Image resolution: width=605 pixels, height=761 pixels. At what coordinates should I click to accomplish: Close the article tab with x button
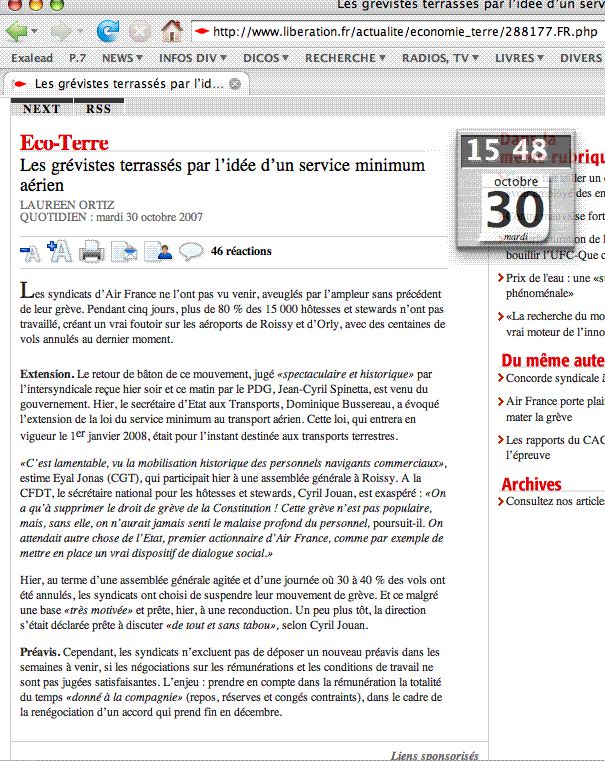click(235, 84)
